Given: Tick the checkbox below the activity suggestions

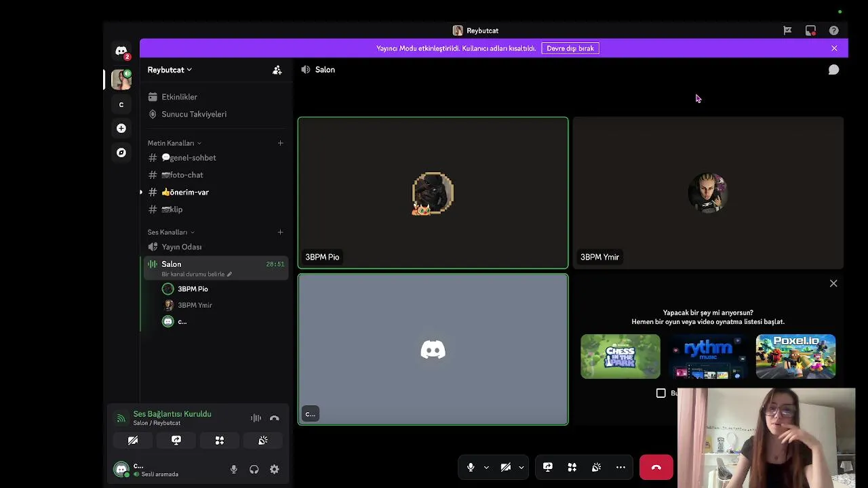Looking at the screenshot, I should [661, 393].
